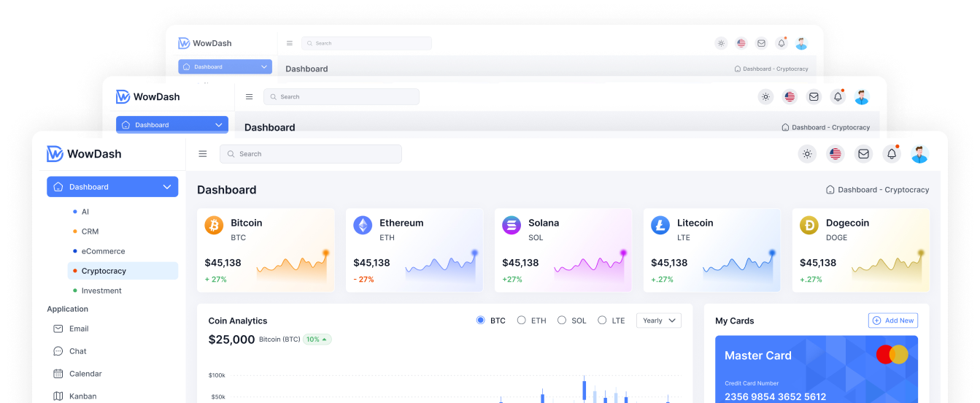Image resolution: width=980 pixels, height=403 pixels.
Task: Open the notifications bell icon
Action: (x=892, y=154)
